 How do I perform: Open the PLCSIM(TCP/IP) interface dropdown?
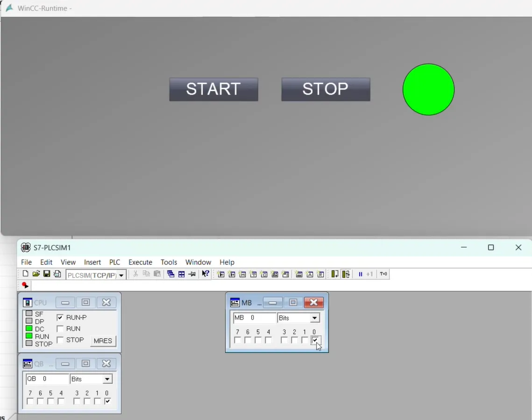pos(121,275)
